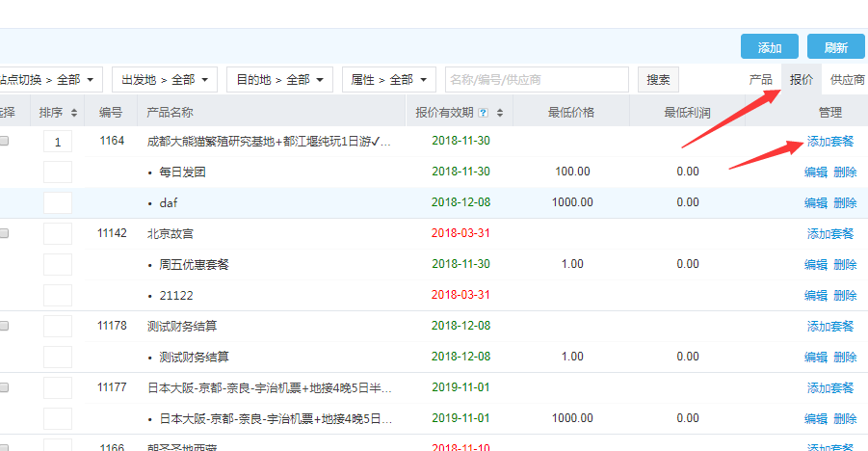This screenshot has height=451, width=868.
Task: Check the box for 测试财务结算 row
Action: 4,326
